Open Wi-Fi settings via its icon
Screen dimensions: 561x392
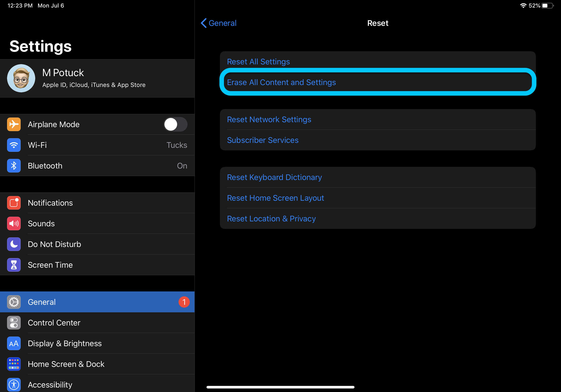point(14,145)
